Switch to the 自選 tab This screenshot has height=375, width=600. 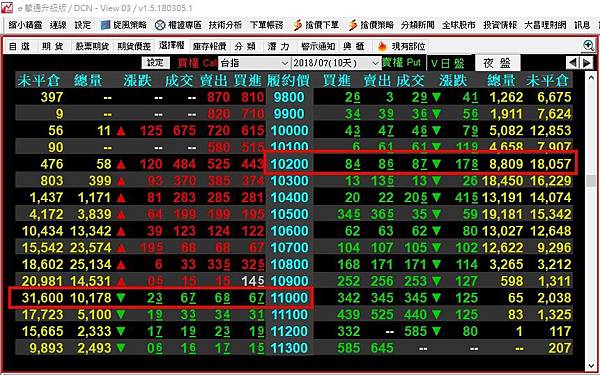(x=20, y=47)
